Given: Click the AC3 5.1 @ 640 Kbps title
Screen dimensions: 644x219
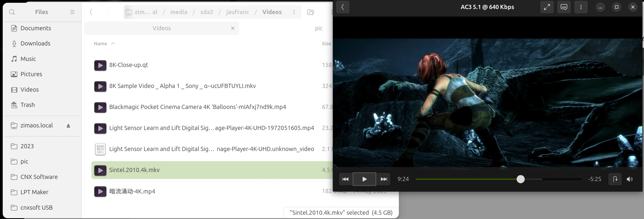Looking at the screenshot, I should (x=487, y=7).
